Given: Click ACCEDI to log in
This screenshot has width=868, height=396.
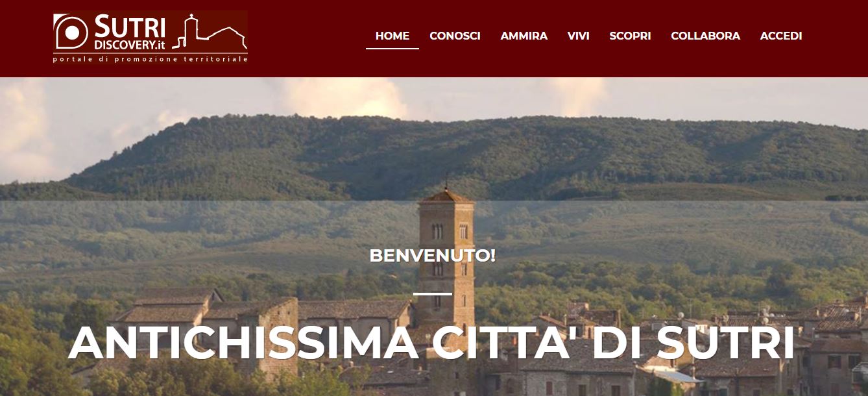Looking at the screenshot, I should pos(781,36).
